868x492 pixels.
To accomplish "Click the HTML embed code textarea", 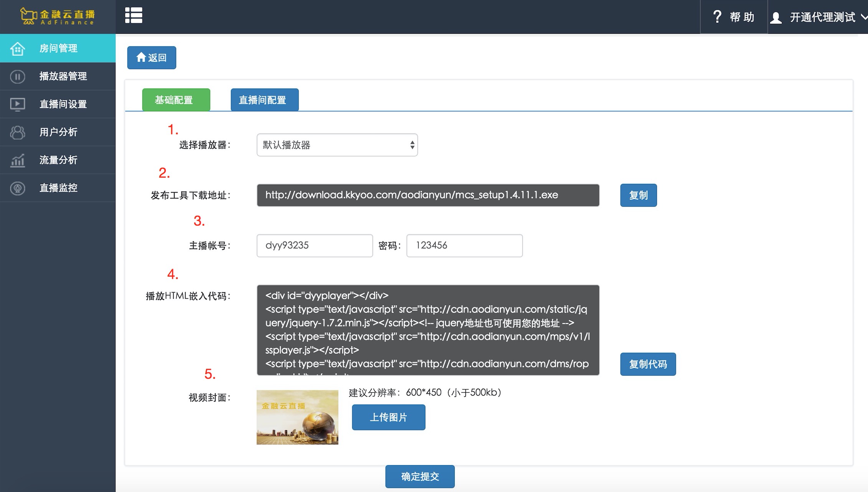I will [x=428, y=330].
